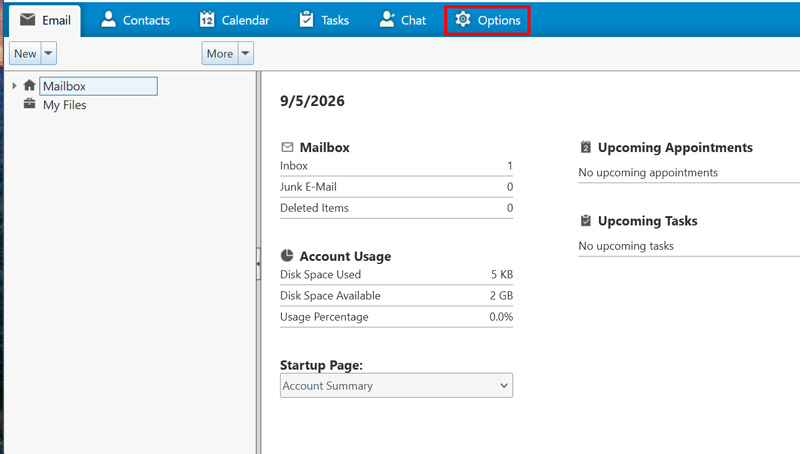The image size is (800, 454).
Task: Click the No upcoming appointments text
Action: pyautogui.click(x=648, y=173)
